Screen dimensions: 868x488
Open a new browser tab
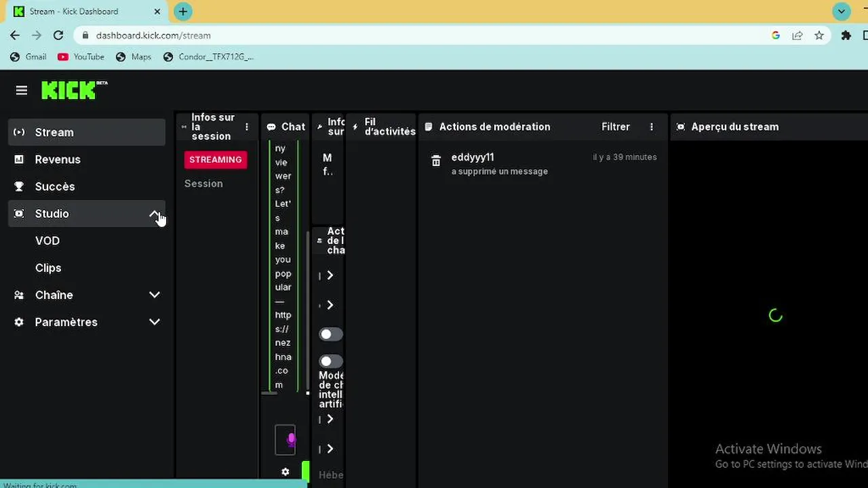tap(182, 12)
